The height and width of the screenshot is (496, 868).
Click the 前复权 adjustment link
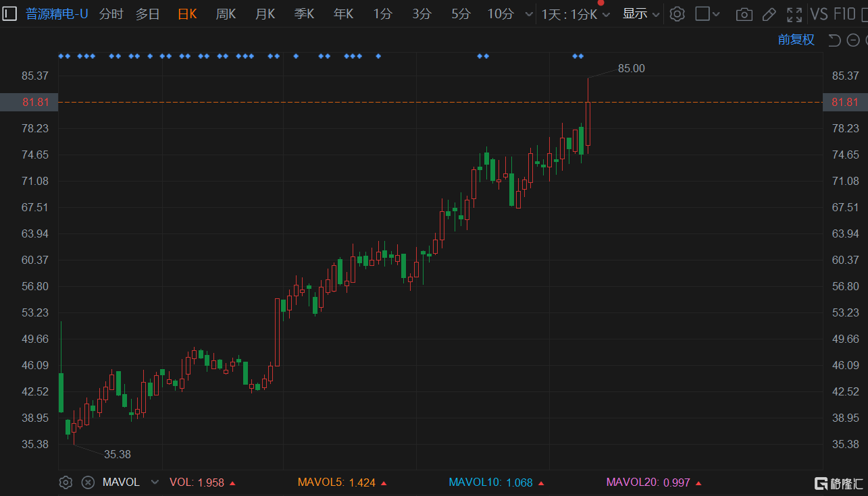[796, 40]
